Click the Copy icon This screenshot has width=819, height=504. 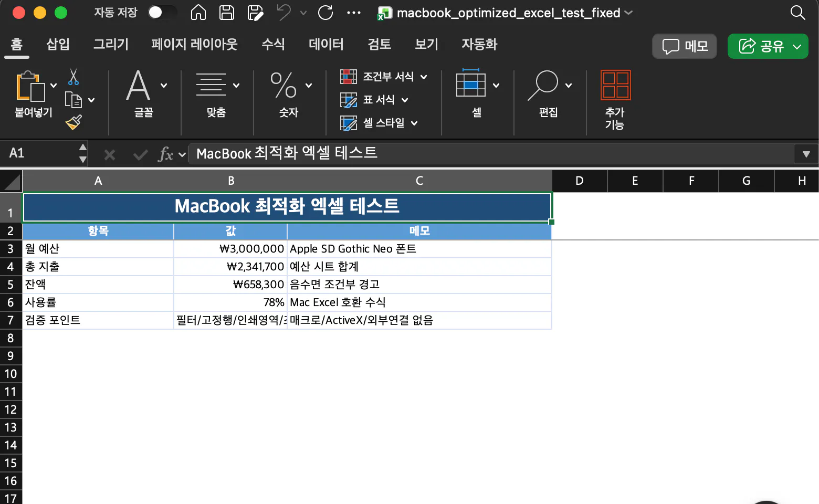(73, 100)
